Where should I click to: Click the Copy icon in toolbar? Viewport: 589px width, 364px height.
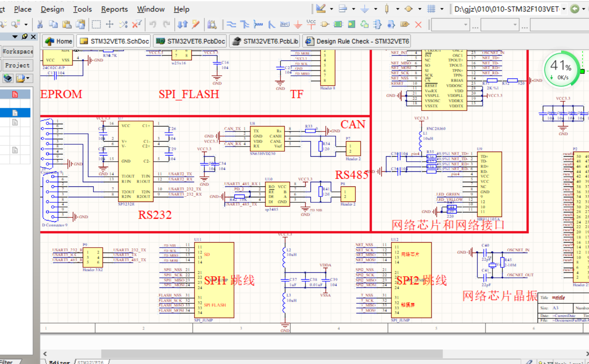[x=53, y=25]
